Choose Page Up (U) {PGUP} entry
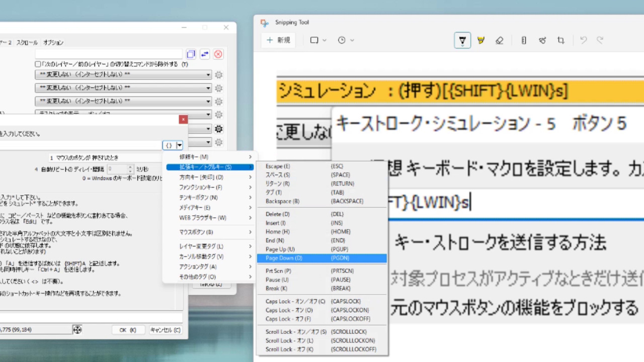Screen dimensions: 644x362 click(x=322, y=249)
